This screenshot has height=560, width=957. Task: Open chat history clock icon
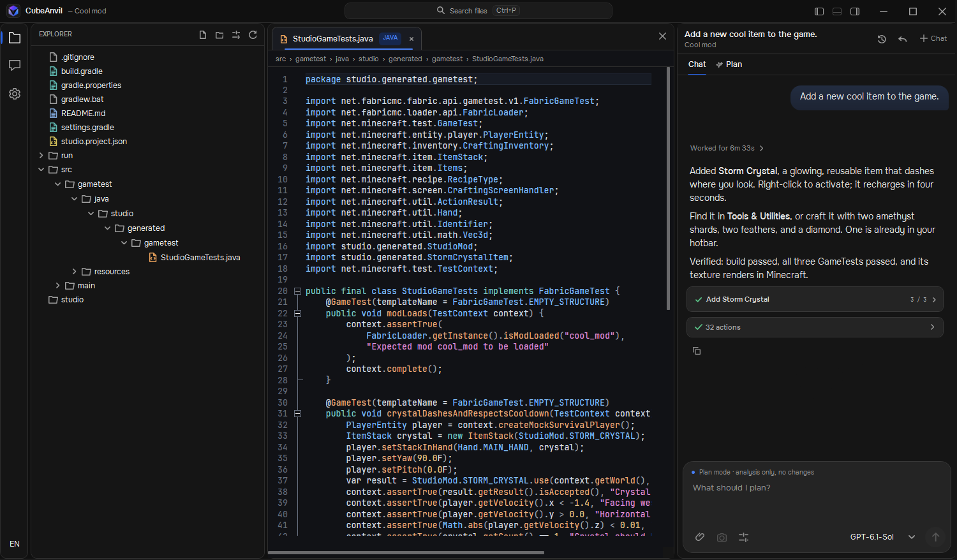(x=882, y=39)
